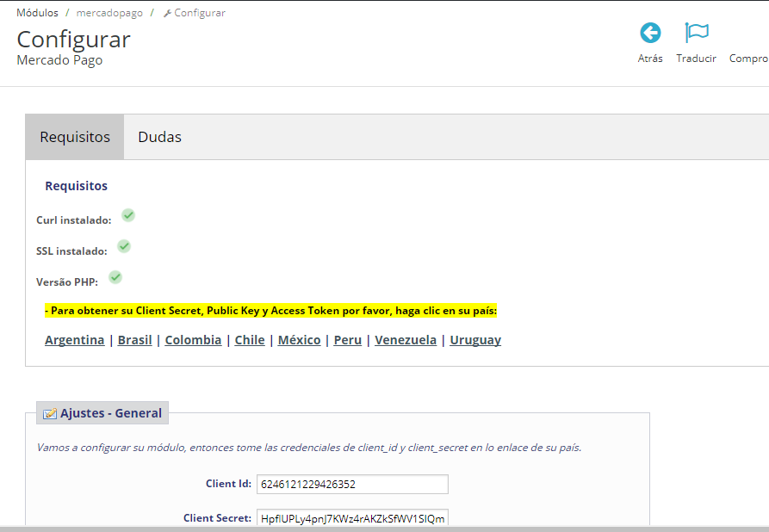Click the SSL instalado green checkmark
Screen dimensions: 769x532
[124, 246]
